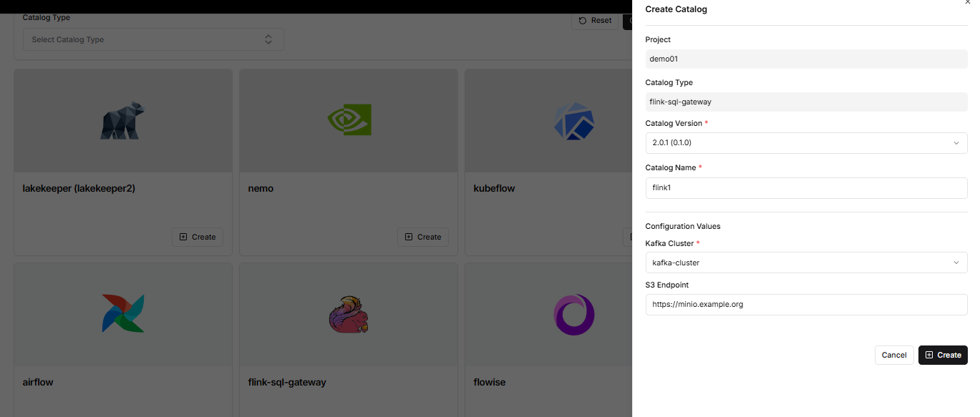This screenshot has height=417, width=980.
Task: Click the Catalog Version label
Action: tap(674, 123)
